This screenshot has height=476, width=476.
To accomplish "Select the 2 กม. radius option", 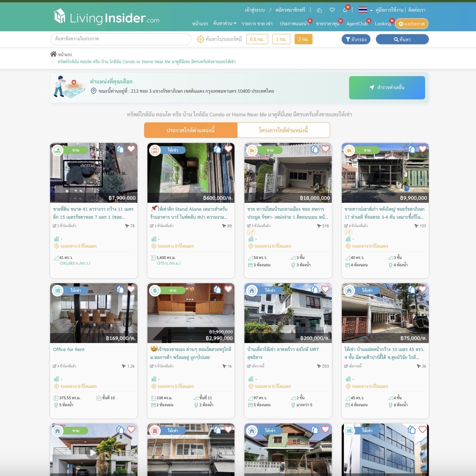I will tap(303, 39).
